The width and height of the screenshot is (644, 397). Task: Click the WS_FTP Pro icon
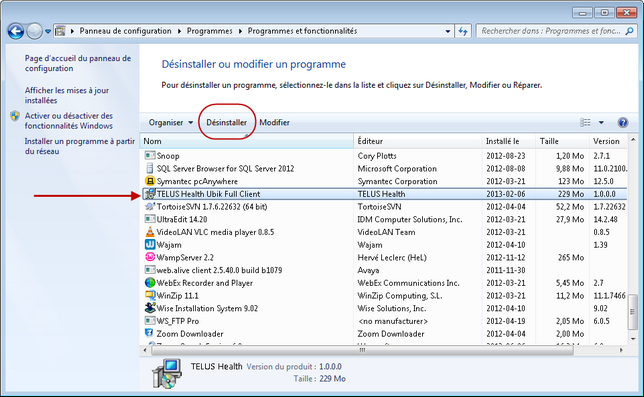(x=150, y=320)
